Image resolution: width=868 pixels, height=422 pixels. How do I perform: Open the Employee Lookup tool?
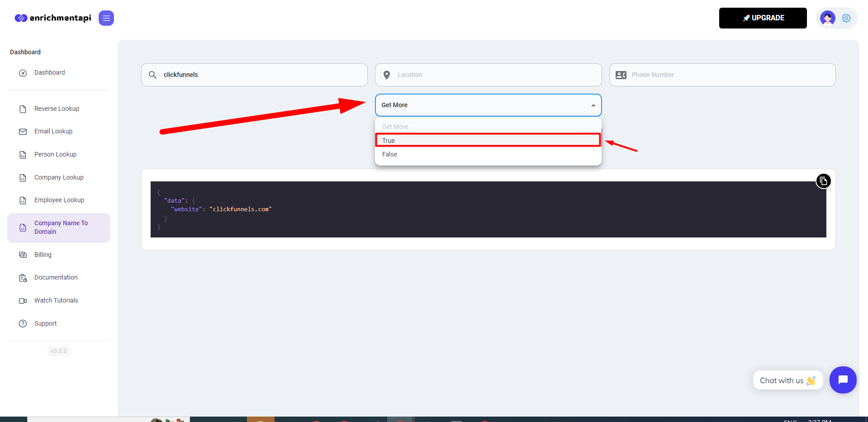point(59,200)
